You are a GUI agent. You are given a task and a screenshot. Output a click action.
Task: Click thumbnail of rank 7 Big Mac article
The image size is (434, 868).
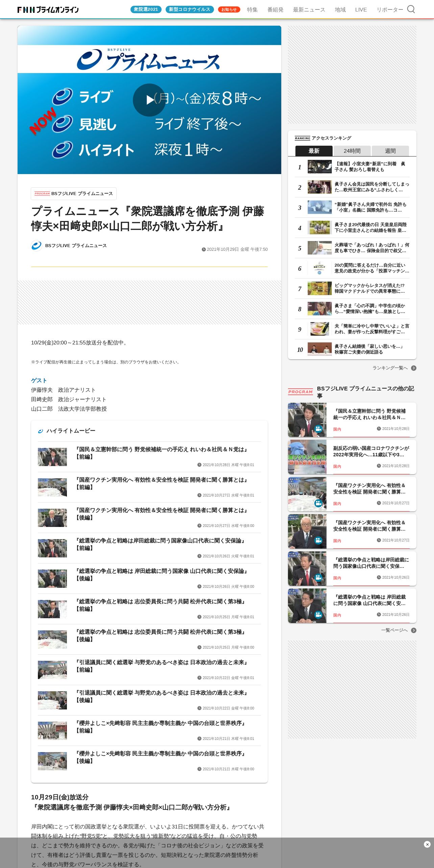pyautogui.click(x=319, y=288)
